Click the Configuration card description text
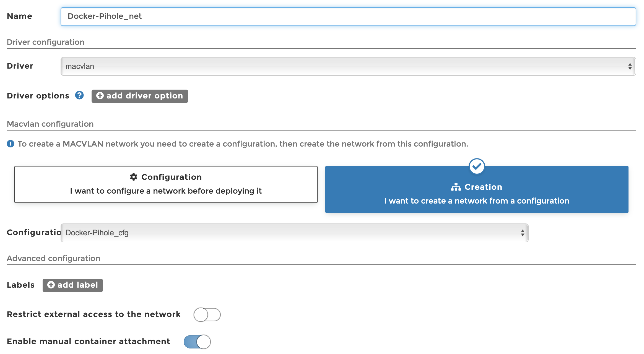 [166, 191]
